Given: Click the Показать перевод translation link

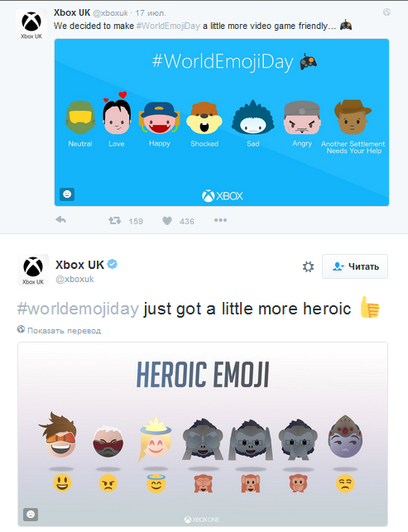Looking at the screenshot, I should coord(64,330).
